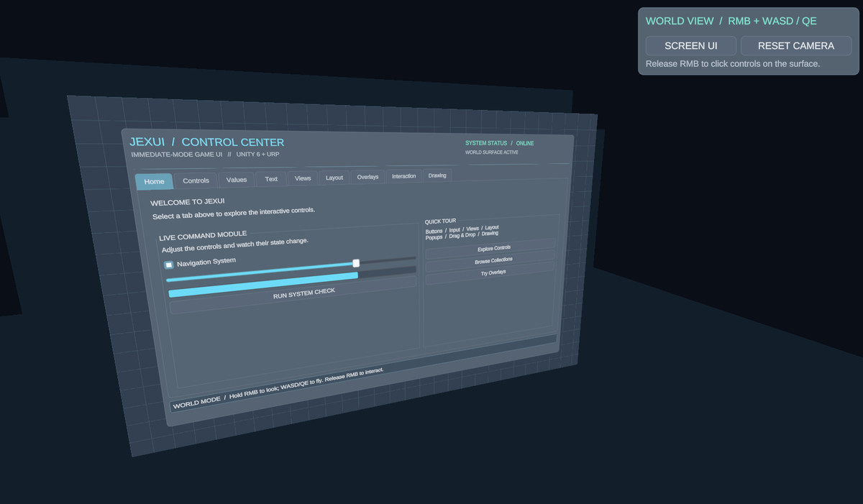Open the Overlays tab

click(367, 177)
